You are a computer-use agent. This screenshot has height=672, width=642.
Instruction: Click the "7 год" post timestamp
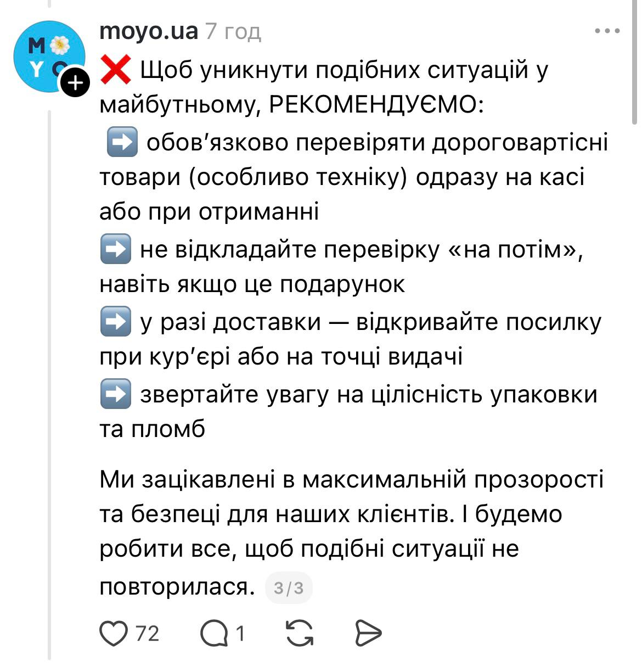point(233,32)
